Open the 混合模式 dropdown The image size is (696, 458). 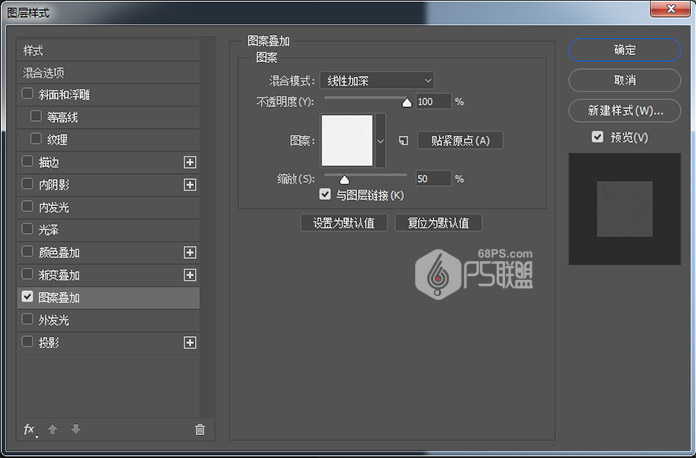coord(377,80)
